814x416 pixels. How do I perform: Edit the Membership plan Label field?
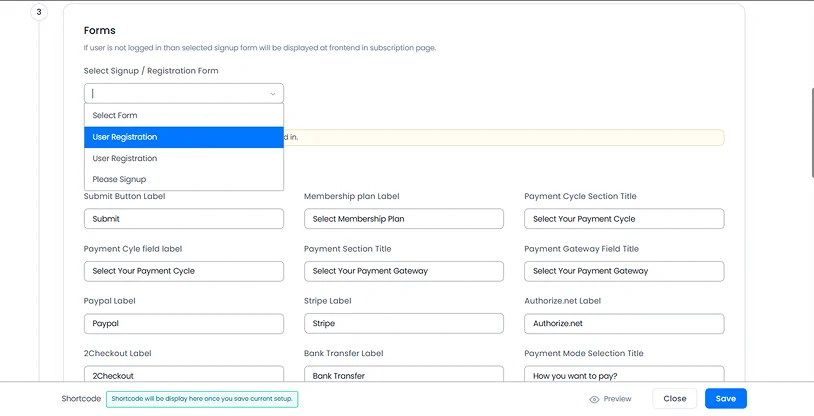click(404, 219)
